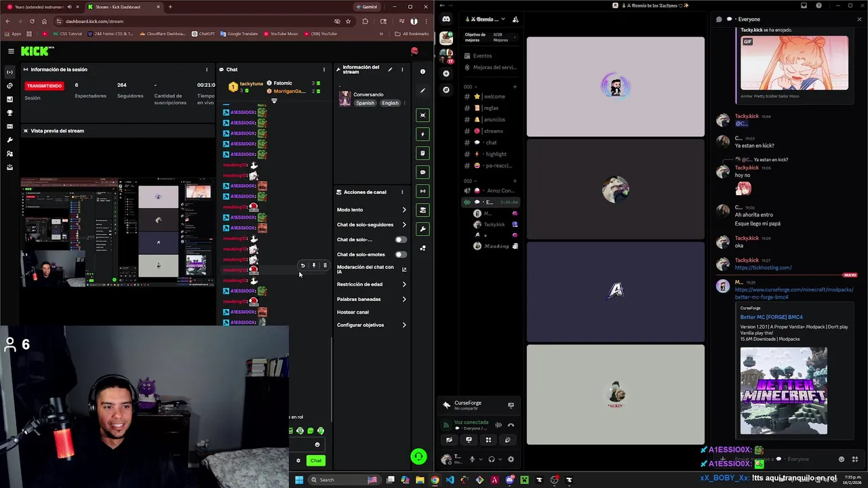Open the Windows Start menu
This screenshot has height=488, width=868.
tap(298, 480)
